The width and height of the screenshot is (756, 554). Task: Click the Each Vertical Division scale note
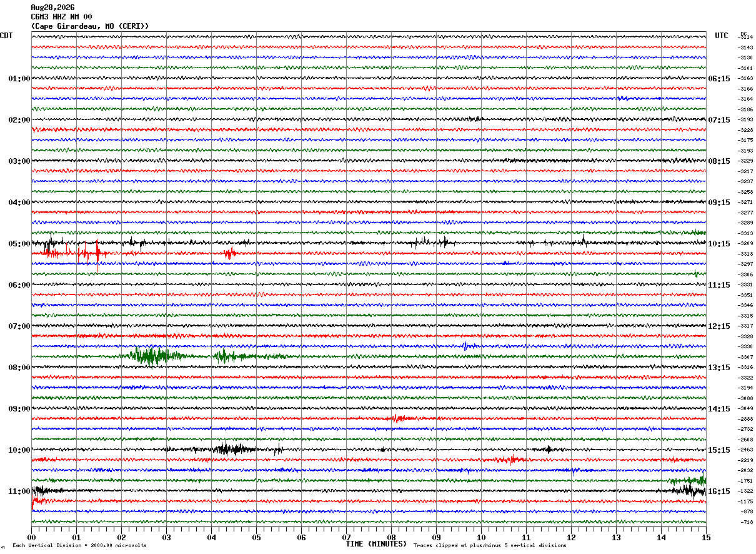click(79, 545)
